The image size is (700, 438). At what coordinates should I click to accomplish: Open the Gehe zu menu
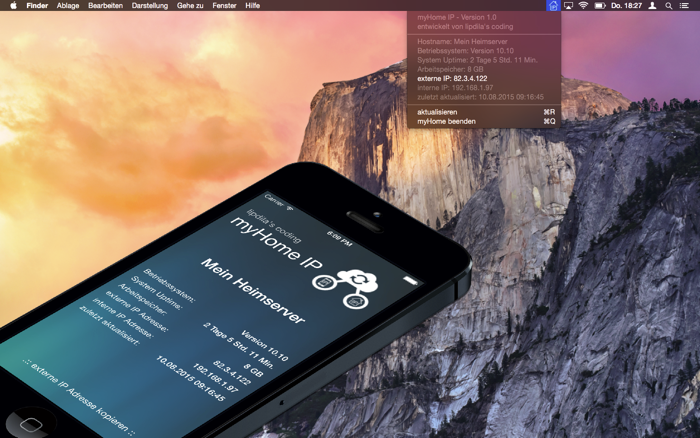(190, 6)
